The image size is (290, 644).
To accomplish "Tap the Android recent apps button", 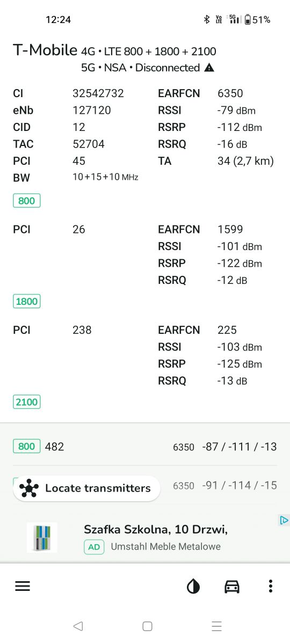I will (216, 626).
